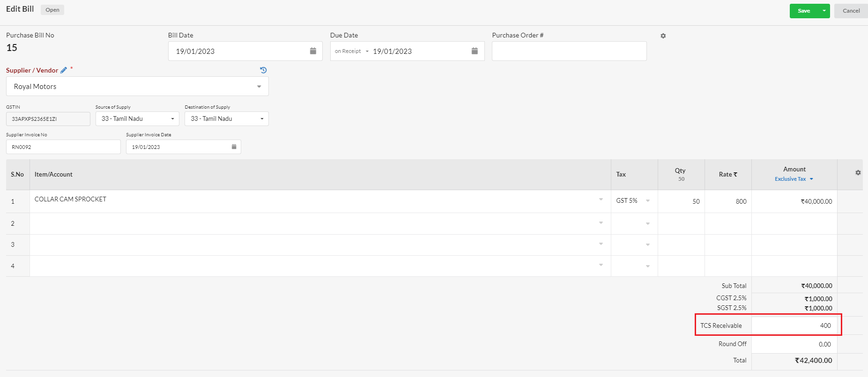Screen dimensions: 868x377
Task: Open the Save button dropdown arrow
Action: coord(824,11)
